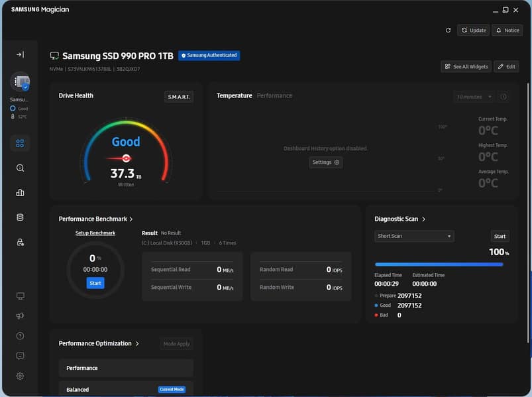
Task: Open the monitor icon in lower sidebar
Action: [20, 296]
